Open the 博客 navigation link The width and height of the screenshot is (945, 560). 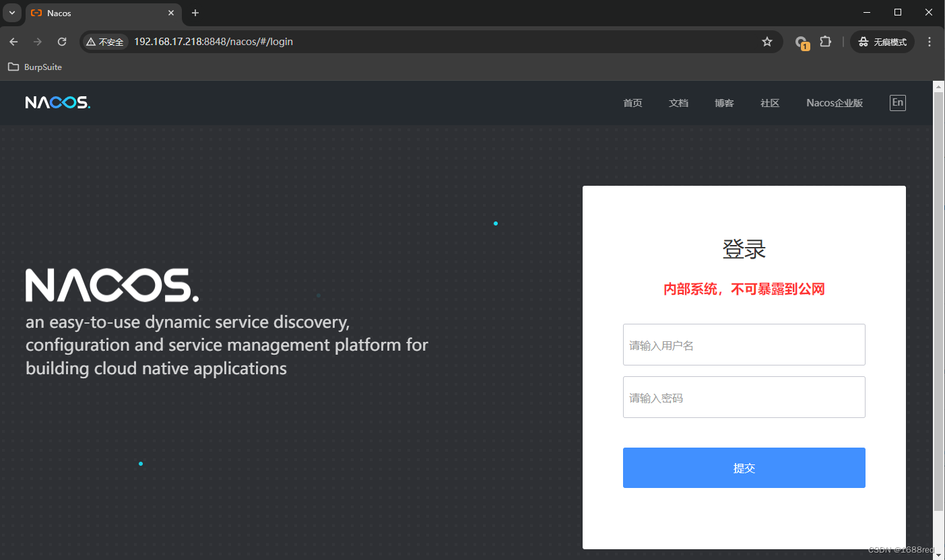point(724,103)
